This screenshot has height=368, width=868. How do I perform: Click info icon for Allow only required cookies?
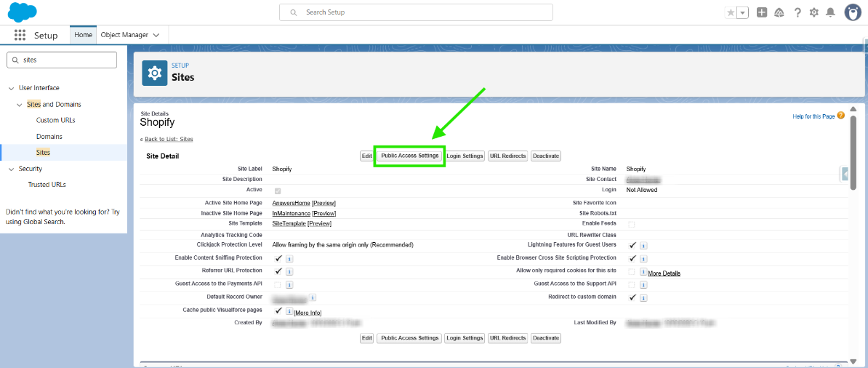tap(643, 271)
